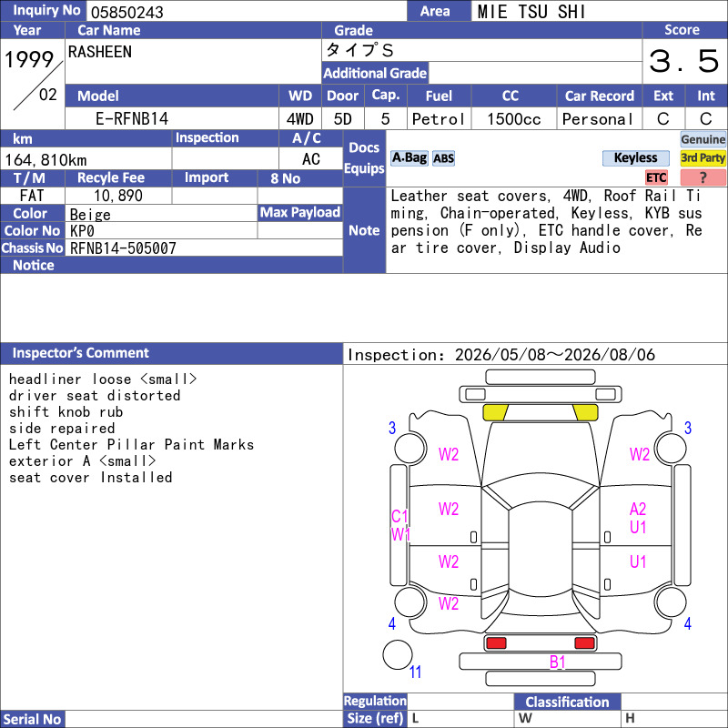Click the A2 mark on diagram
Image resolution: width=728 pixels, height=728 pixels.
[638, 510]
